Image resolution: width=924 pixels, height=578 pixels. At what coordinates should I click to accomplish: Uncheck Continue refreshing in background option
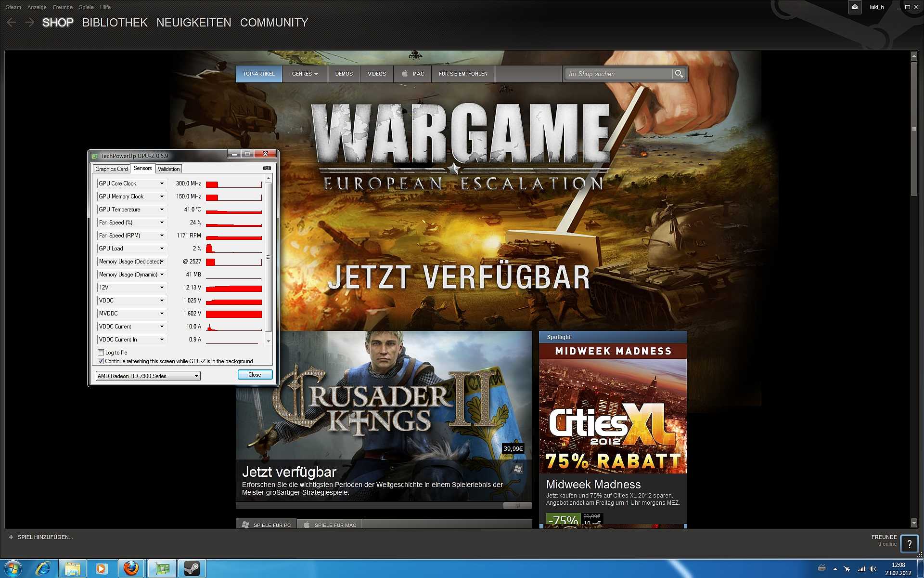tap(101, 361)
